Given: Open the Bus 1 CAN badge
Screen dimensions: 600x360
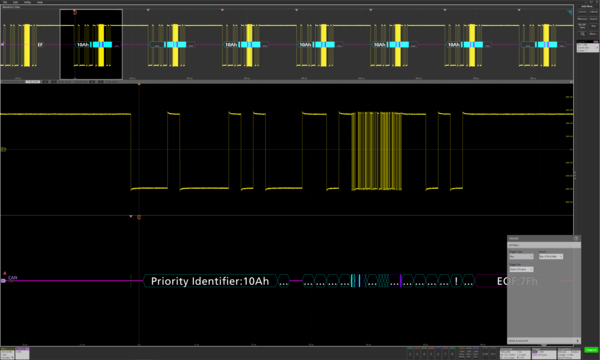Looking at the screenshot, I should point(22,353).
